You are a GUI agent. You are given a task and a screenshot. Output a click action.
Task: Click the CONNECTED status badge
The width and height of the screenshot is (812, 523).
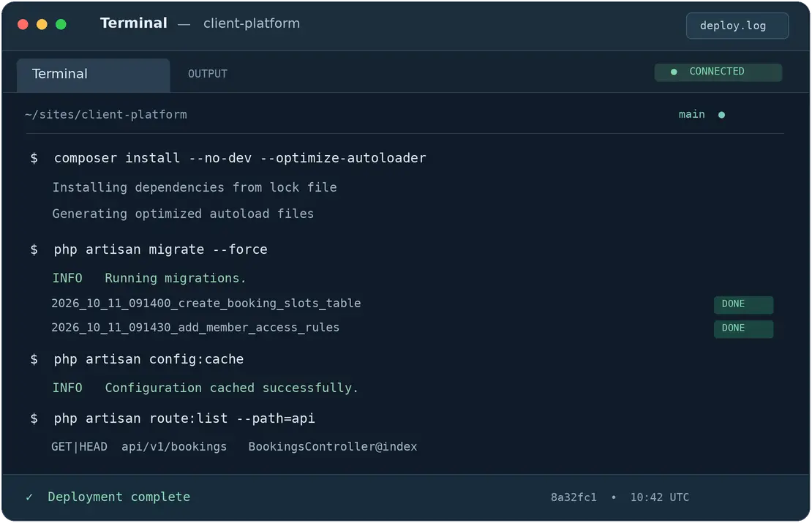pyautogui.click(x=718, y=72)
